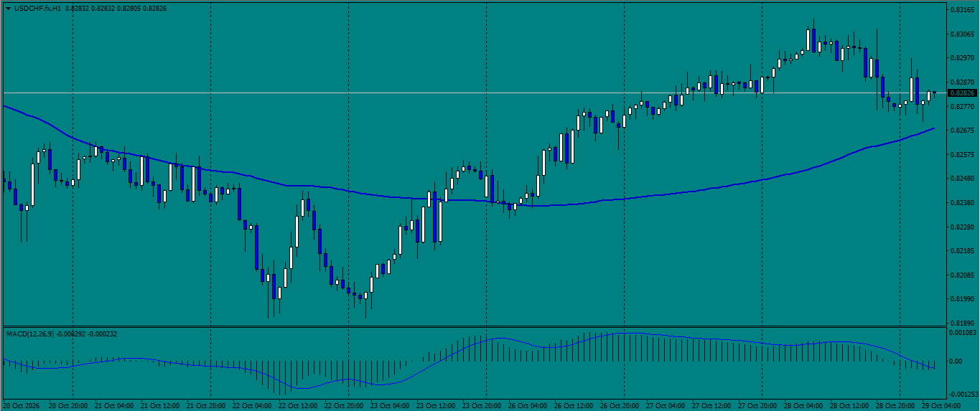Click the 0.83165 price axis label
This screenshot has width=980, height=411.
click(962, 10)
